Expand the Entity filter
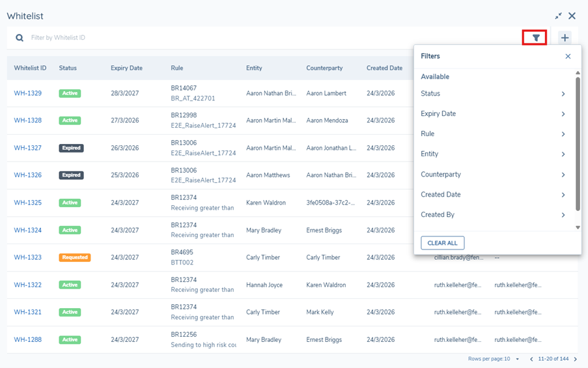The image size is (588, 368). coord(493,154)
